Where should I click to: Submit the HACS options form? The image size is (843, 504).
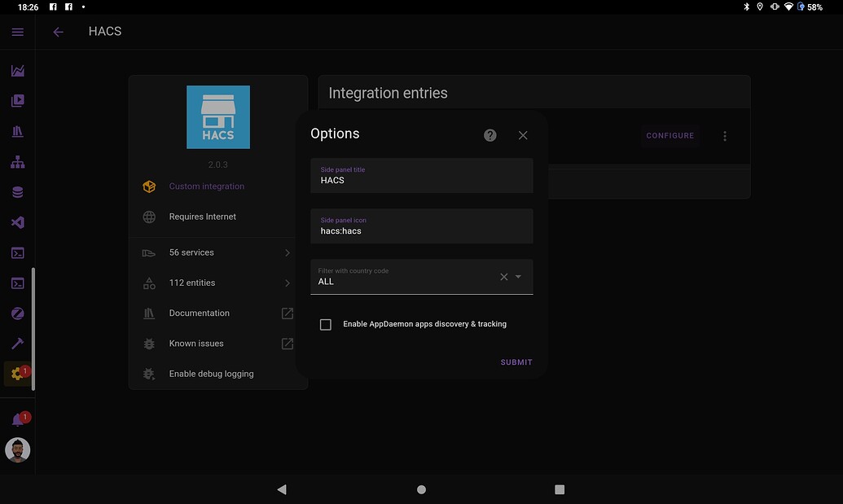click(516, 362)
